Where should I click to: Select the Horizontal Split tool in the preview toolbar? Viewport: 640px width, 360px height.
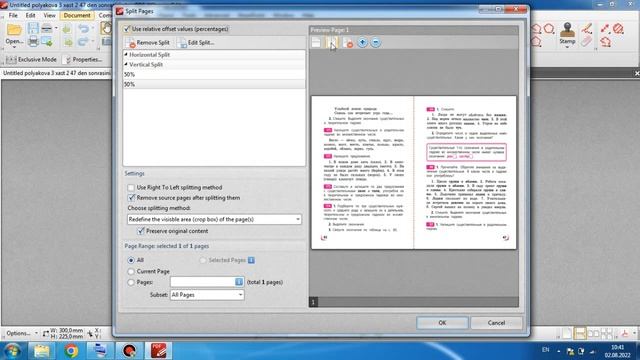316,42
